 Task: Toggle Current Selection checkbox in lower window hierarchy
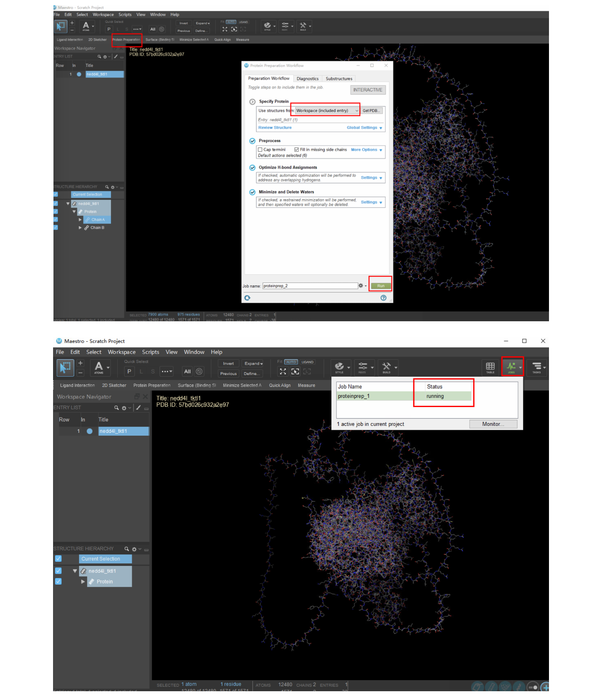pyautogui.click(x=58, y=559)
